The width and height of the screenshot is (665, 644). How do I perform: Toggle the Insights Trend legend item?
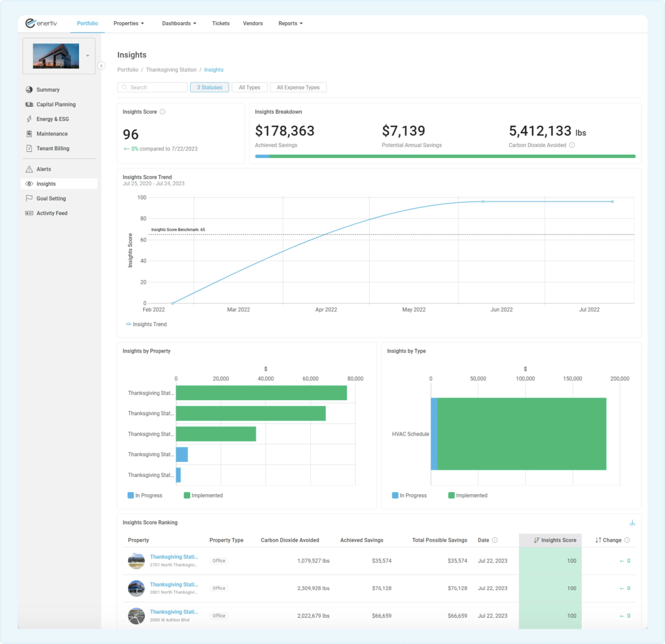click(x=146, y=324)
